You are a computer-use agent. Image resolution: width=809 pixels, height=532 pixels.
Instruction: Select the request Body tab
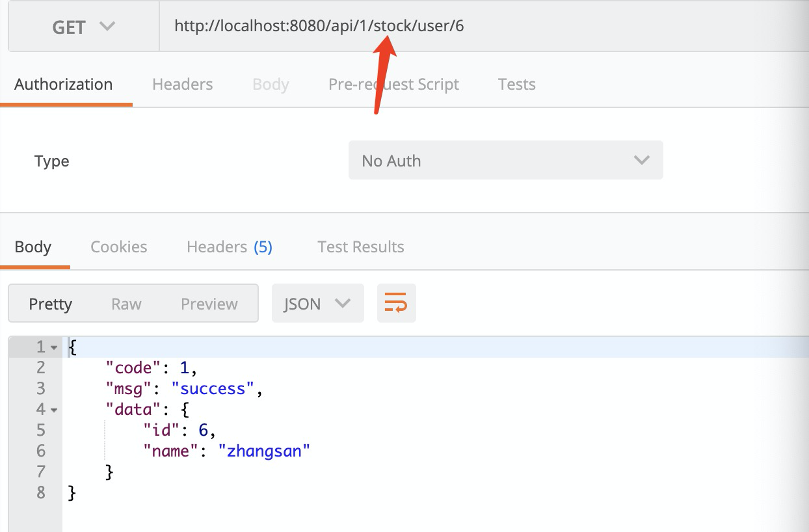tap(271, 85)
